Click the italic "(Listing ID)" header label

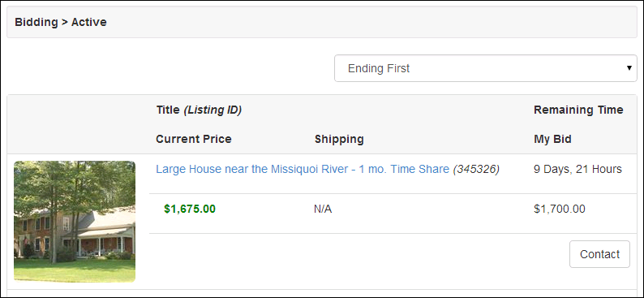point(213,110)
